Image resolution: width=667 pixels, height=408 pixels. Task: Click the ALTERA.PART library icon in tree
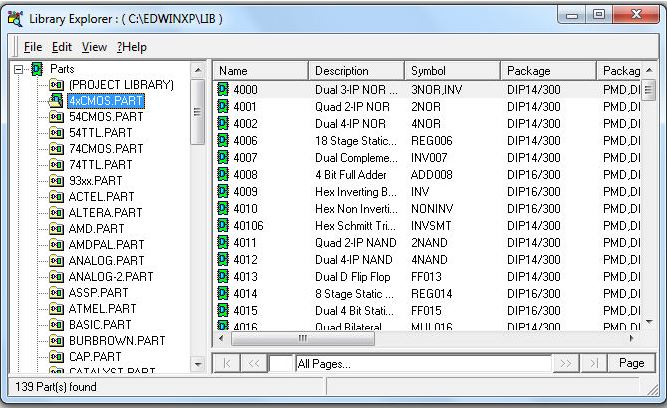coord(57,213)
